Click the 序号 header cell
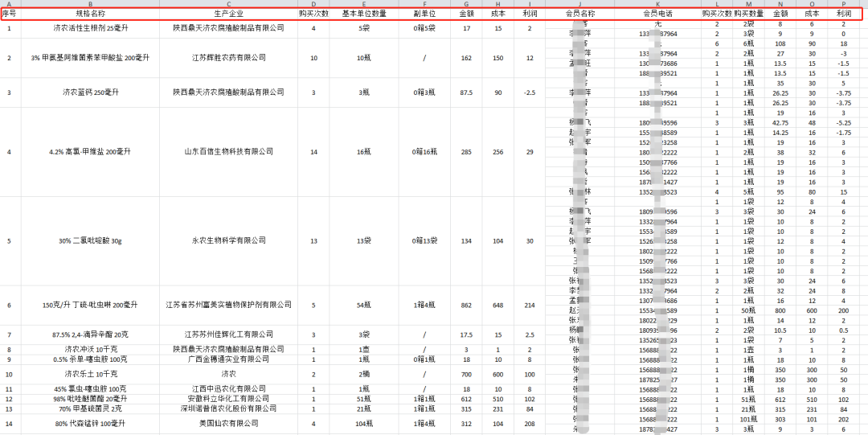 tap(10, 14)
